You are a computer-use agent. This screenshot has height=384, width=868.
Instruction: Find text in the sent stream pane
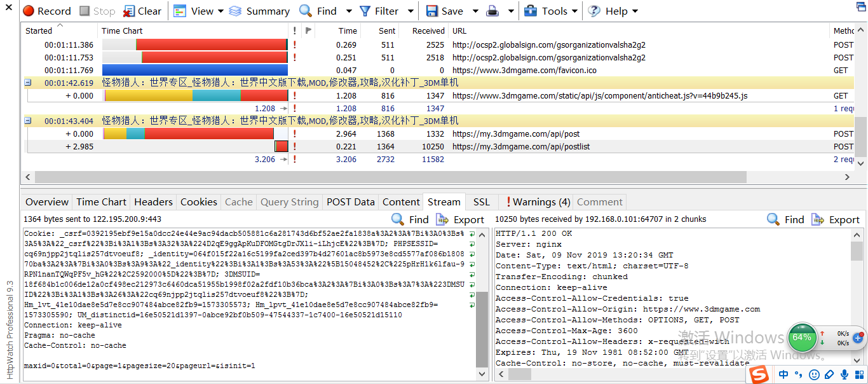click(410, 219)
